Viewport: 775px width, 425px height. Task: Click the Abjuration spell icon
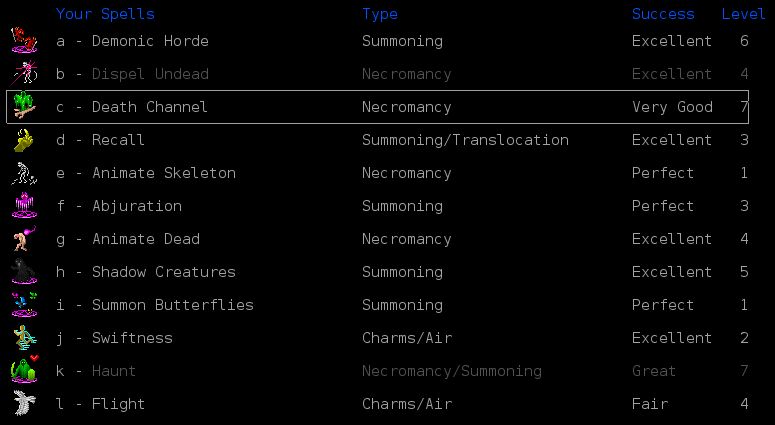[x=22, y=206]
